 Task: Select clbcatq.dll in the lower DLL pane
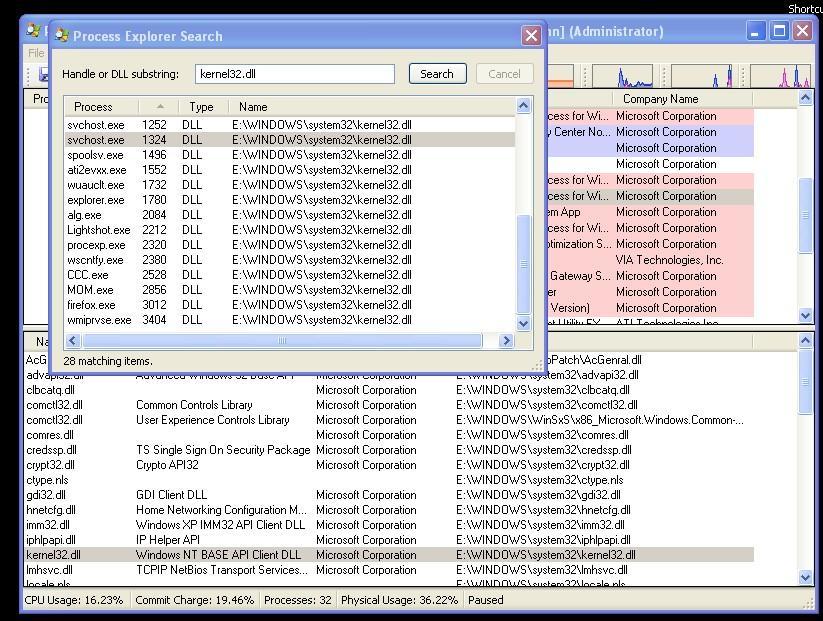pyautogui.click(x=389, y=390)
